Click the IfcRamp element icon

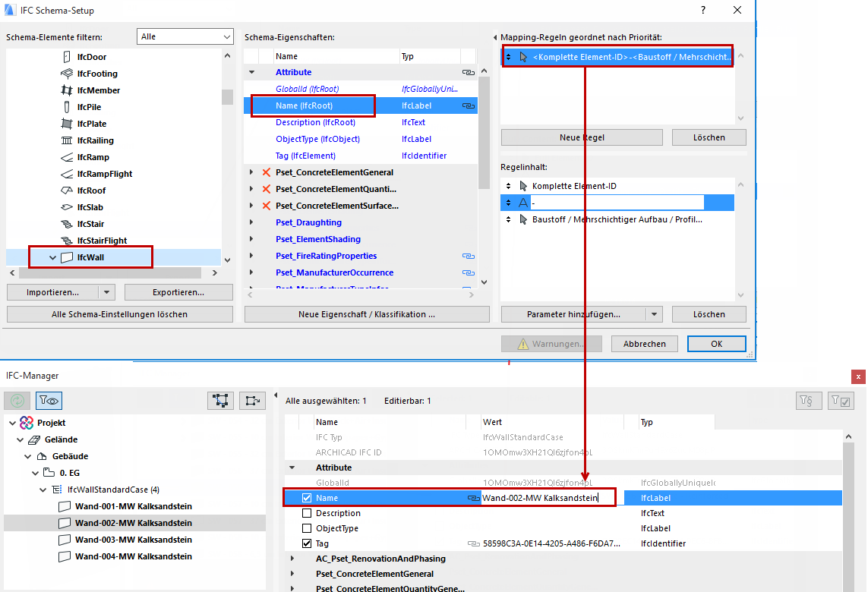click(x=67, y=157)
